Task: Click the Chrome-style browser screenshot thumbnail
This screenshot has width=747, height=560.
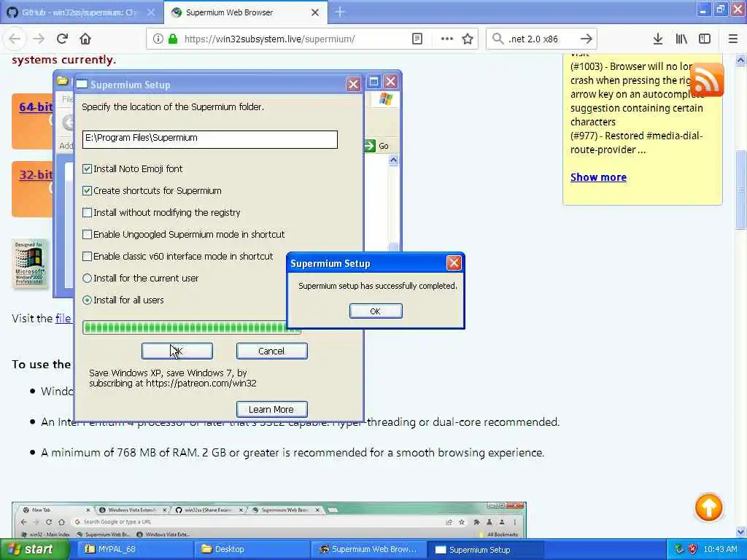Action: coord(269,519)
